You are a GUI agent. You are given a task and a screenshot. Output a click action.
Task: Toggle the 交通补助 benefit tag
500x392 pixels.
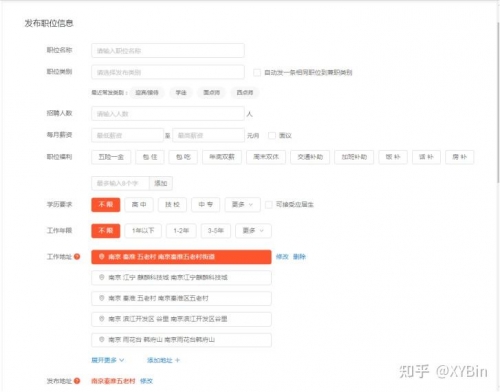[x=310, y=157]
